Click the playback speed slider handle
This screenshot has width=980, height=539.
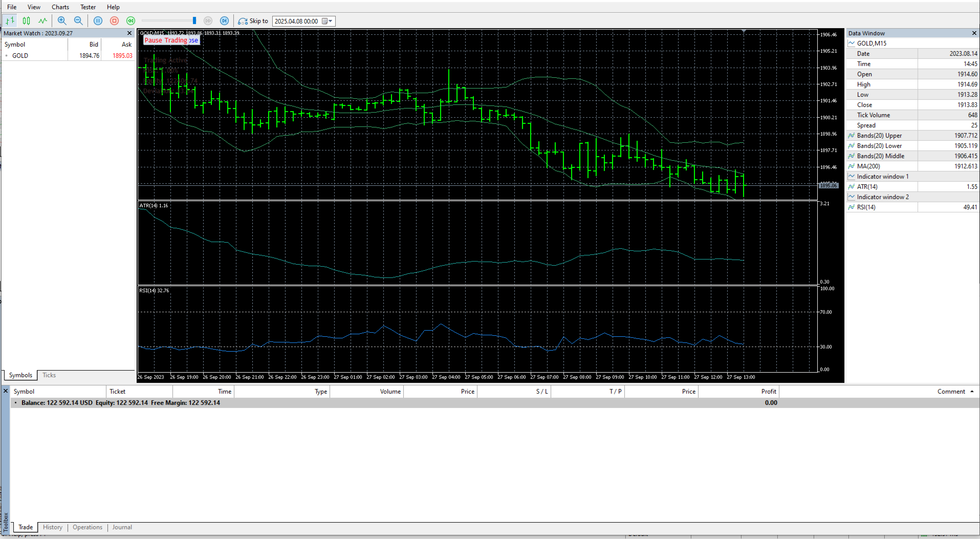(194, 21)
